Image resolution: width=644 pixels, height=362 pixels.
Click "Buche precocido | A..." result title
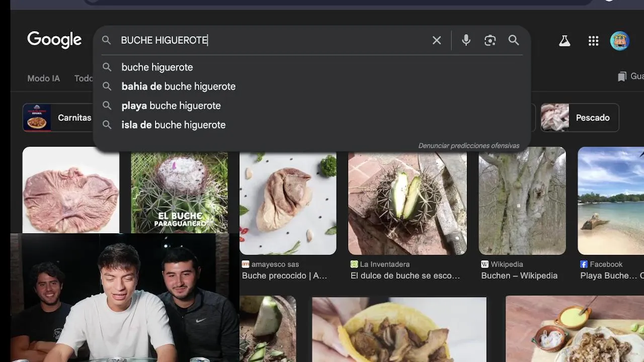(x=284, y=276)
